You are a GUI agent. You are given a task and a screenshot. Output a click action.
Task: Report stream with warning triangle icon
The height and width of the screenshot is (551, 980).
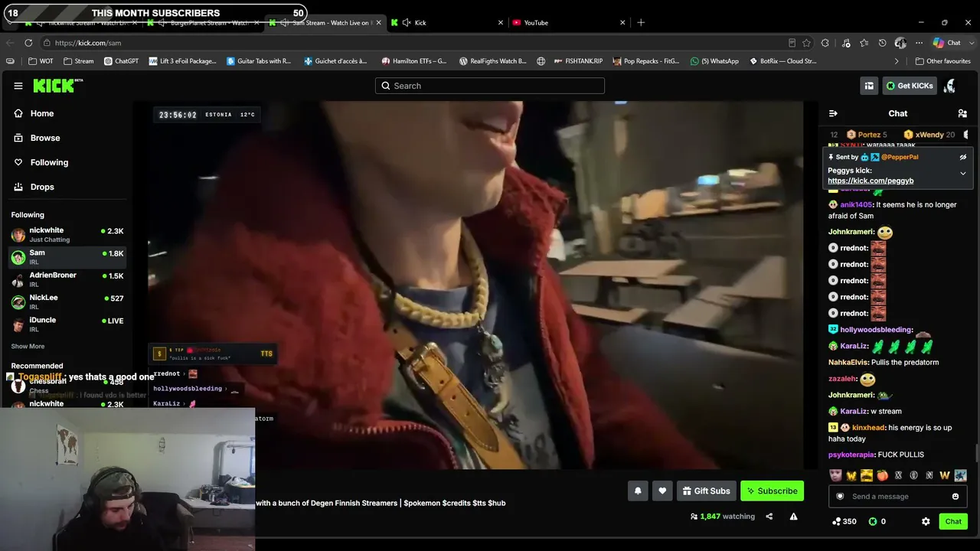pos(794,517)
